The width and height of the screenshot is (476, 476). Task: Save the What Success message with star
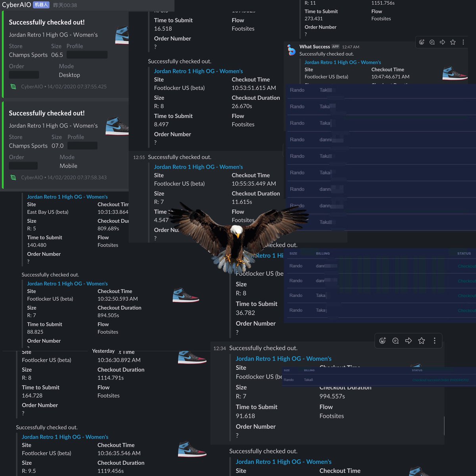pos(453,42)
